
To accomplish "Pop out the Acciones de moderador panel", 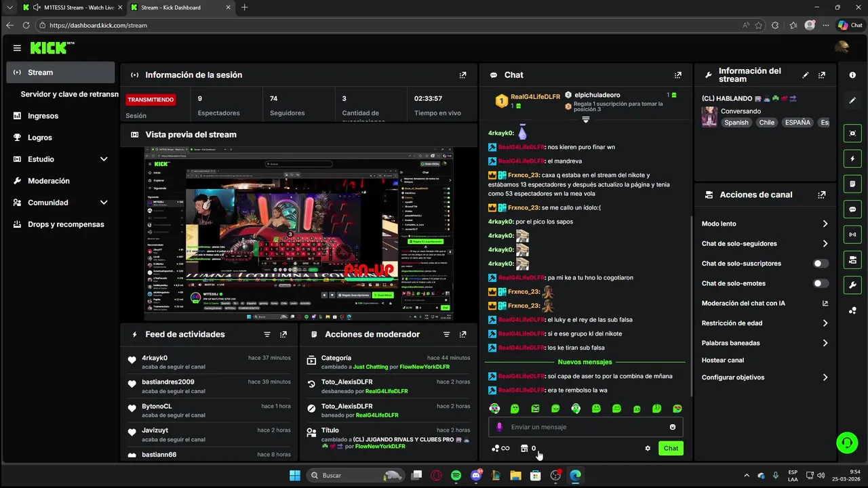I will [462, 335].
